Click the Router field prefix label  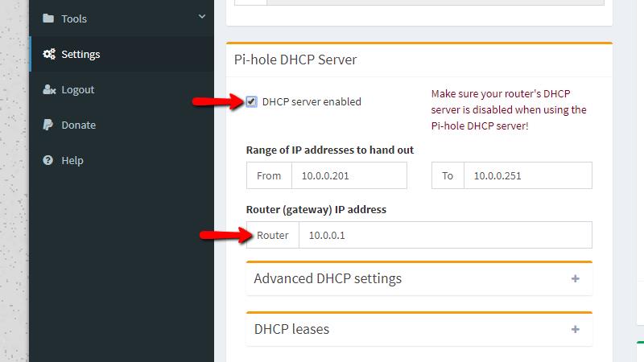[273, 235]
